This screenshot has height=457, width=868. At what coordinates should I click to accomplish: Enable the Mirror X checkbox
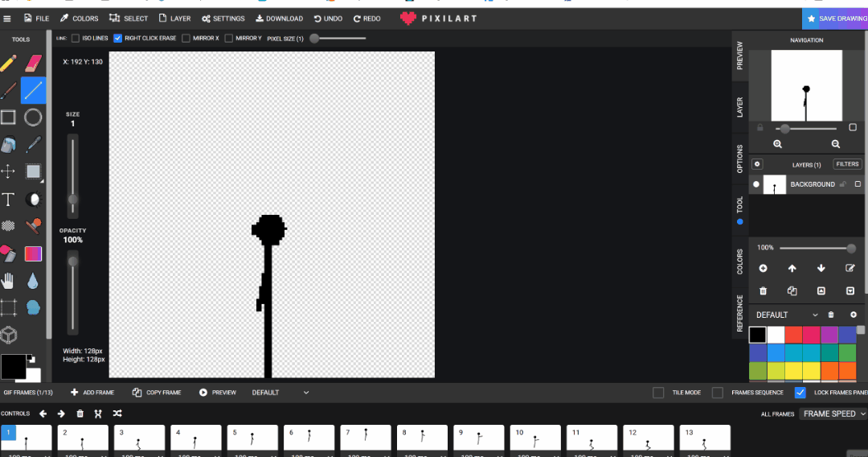(186, 39)
